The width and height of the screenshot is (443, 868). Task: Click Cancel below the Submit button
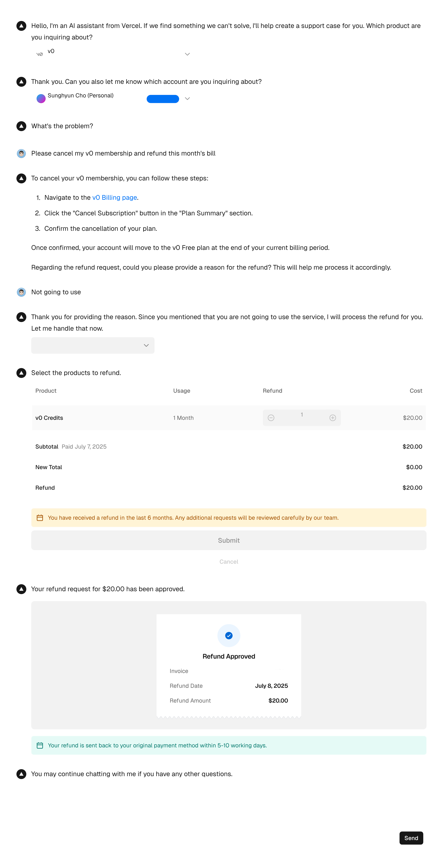coord(229,562)
